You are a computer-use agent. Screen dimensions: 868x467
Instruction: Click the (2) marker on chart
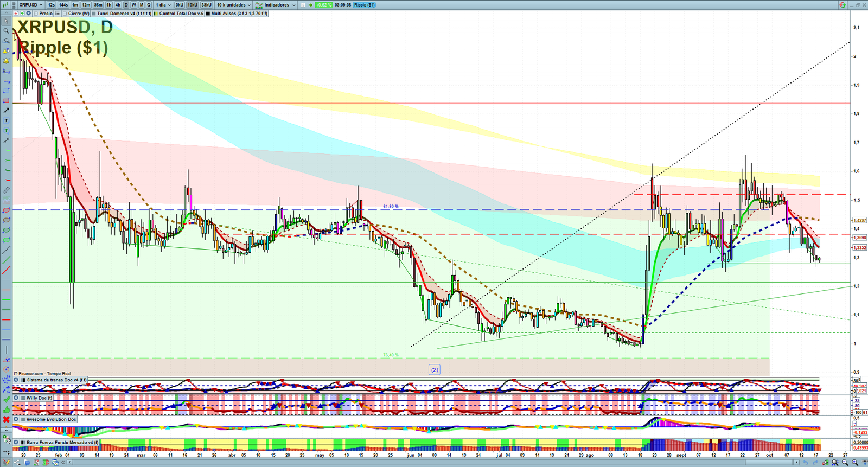click(435, 369)
